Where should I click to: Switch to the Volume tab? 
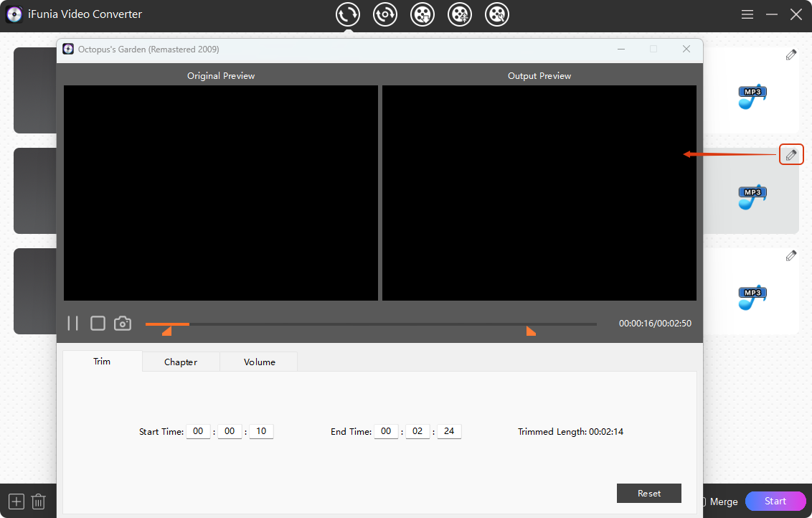point(259,362)
